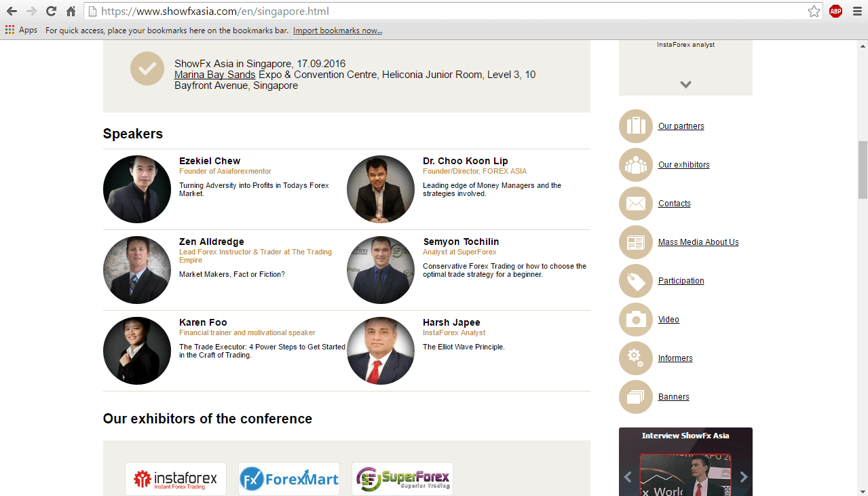Screen dimensions: 868x496
Task: Open the InstaForex exhibitor logo
Action: [176, 479]
